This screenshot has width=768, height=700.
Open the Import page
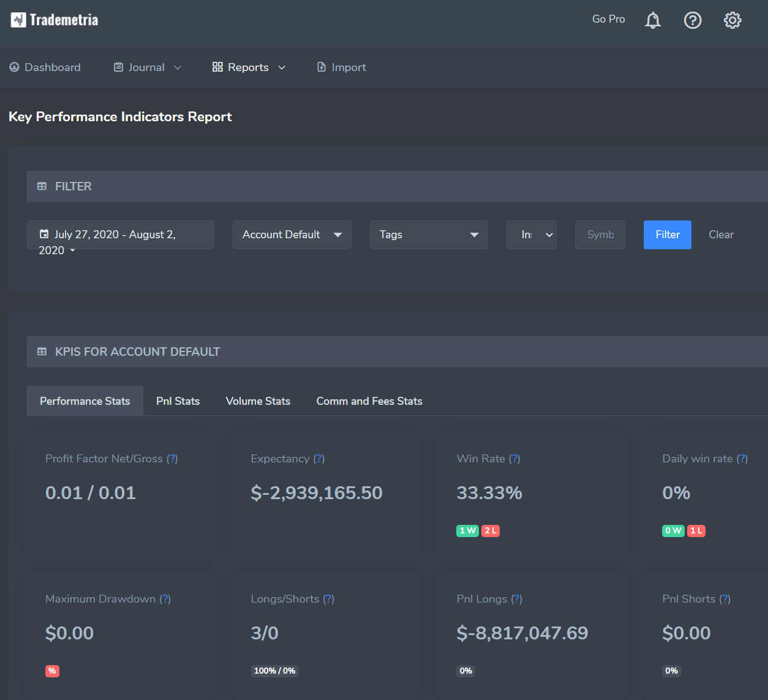pyautogui.click(x=341, y=67)
